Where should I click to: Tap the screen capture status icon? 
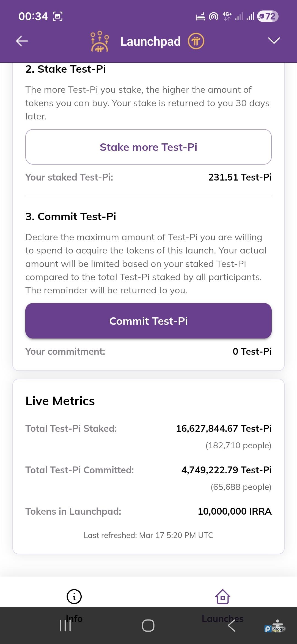(57, 17)
